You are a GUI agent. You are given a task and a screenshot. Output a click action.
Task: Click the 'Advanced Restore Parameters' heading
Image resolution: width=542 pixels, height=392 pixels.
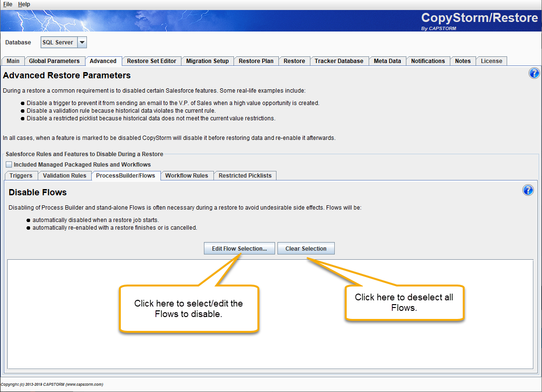[x=67, y=75]
